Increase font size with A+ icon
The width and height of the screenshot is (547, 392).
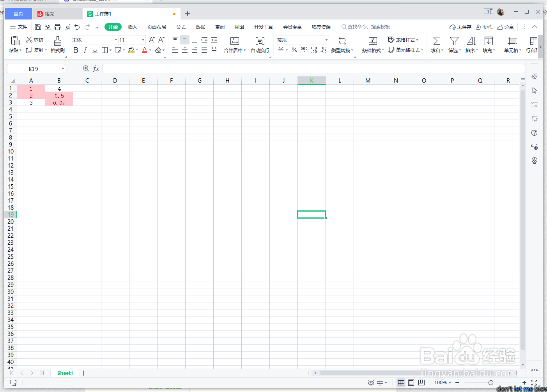point(152,40)
